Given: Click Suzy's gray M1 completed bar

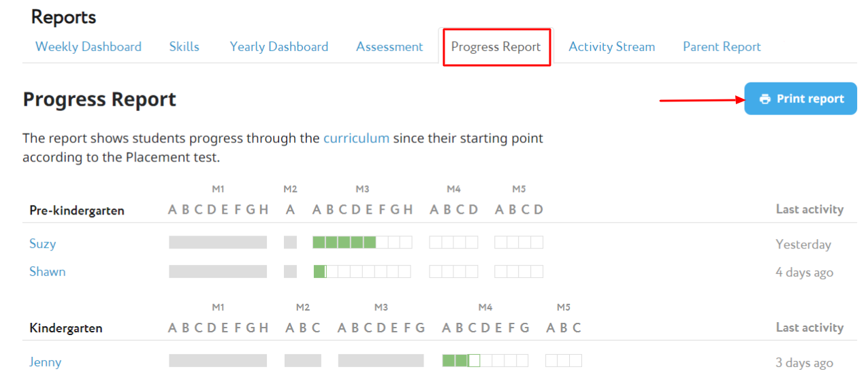Looking at the screenshot, I should (218, 242).
